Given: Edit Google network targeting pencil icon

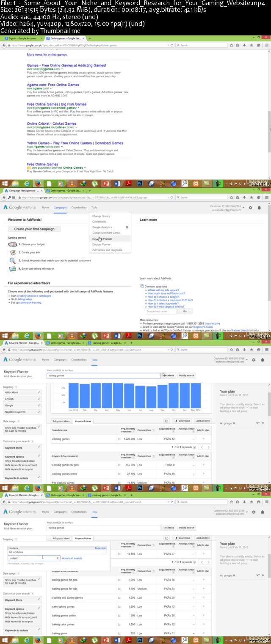Looking at the screenshot, I should pos(39,406).
